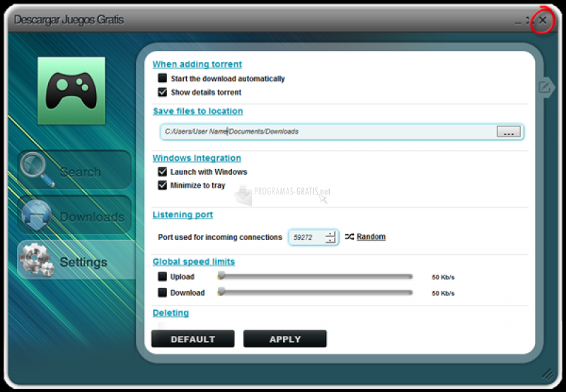Click the Listening port heading
The height and width of the screenshot is (392, 566).
click(183, 215)
